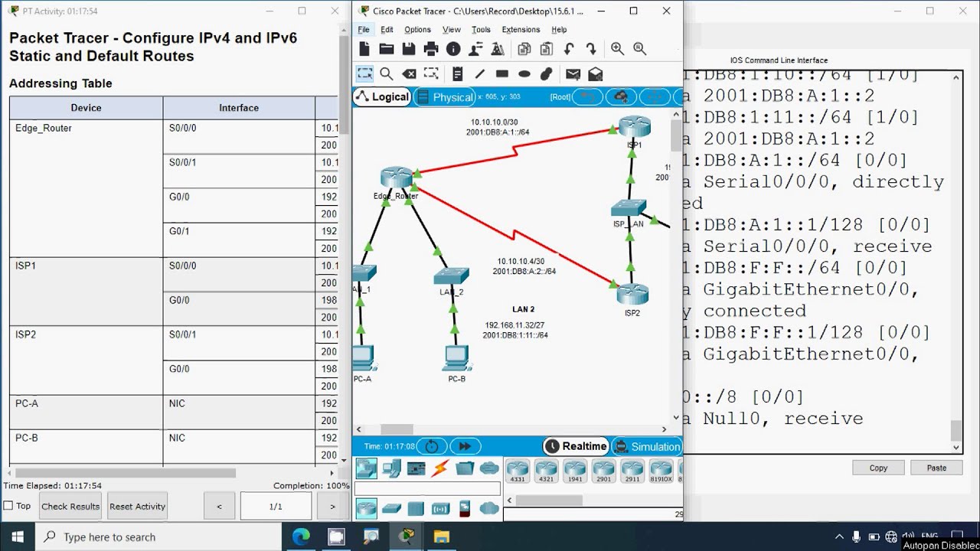Pick the 1941 router model
This screenshot has width=980, height=551.
(575, 471)
